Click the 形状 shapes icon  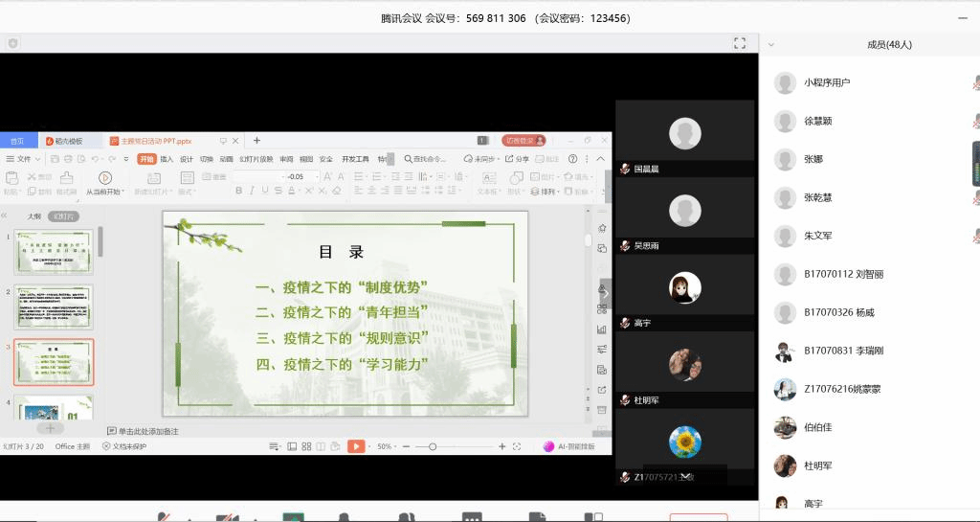[x=516, y=178]
